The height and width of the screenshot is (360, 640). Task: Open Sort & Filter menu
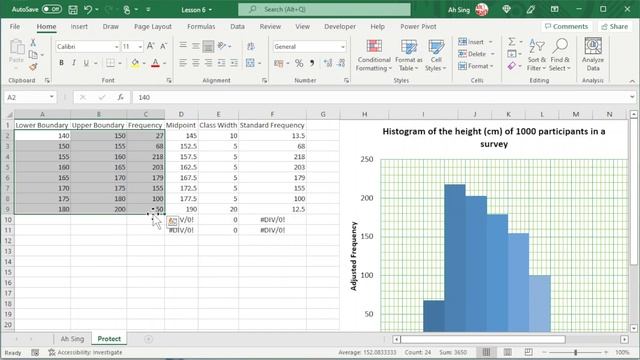[x=536, y=56]
